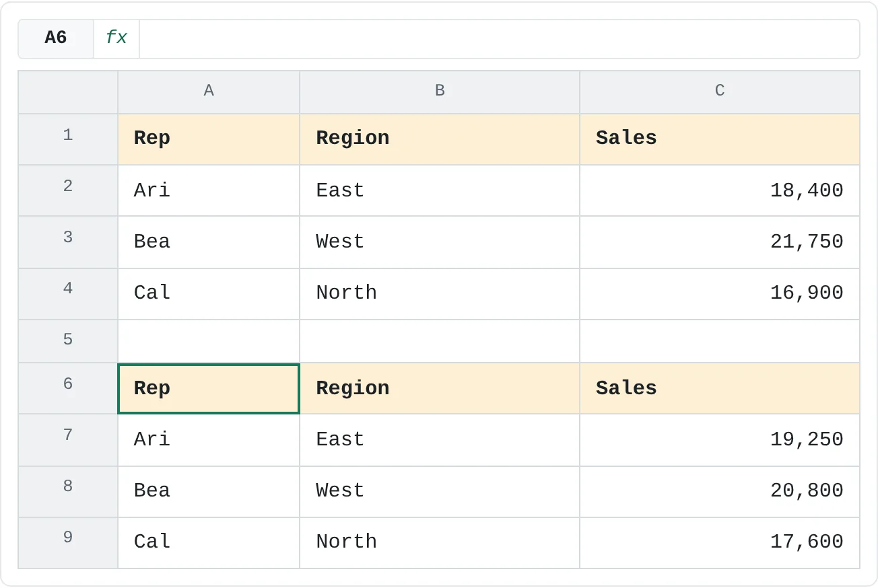Screen dimensions: 878x588
Task: Select the North cell in row 4
Action: (x=440, y=294)
